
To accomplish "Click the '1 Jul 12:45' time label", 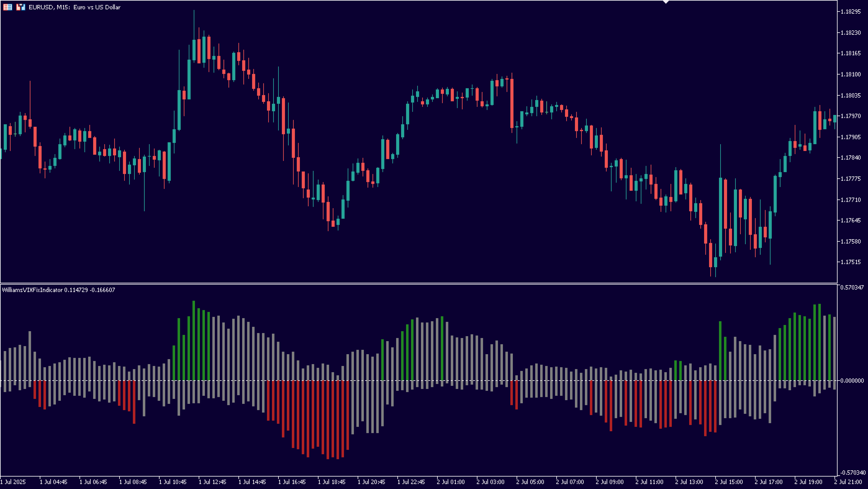I will tap(212, 482).
